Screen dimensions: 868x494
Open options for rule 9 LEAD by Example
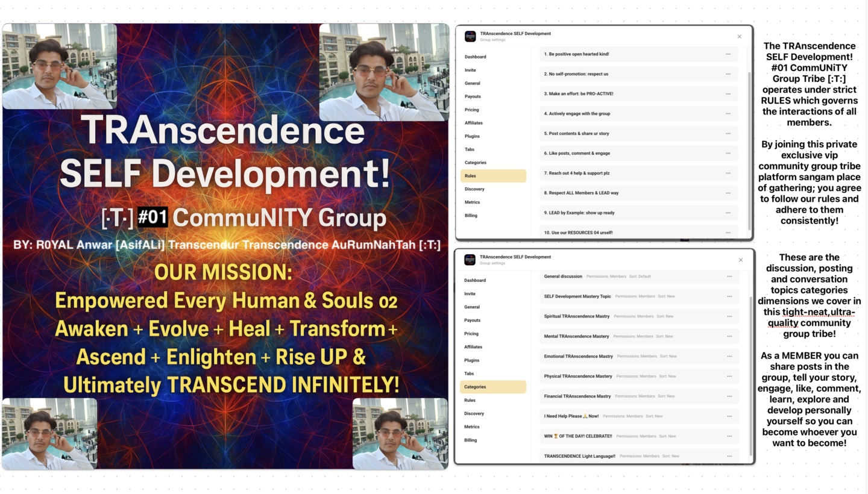tap(728, 213)
